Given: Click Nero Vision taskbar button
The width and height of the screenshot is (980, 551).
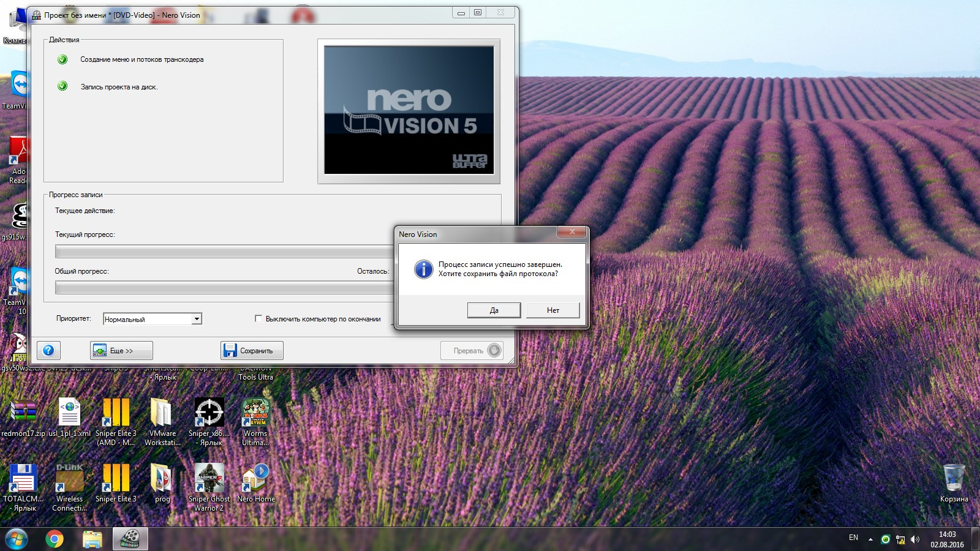Looking at the screenshot, I should click(130, 539).
